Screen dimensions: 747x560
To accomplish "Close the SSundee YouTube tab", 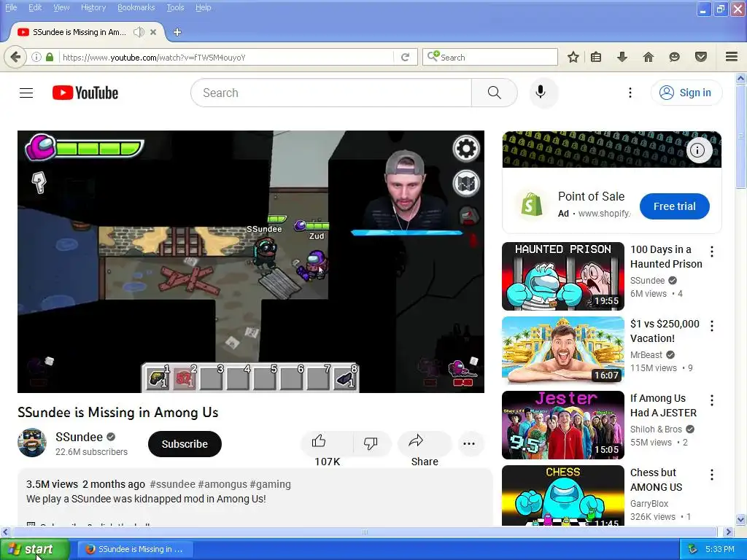I will (153, 32).
